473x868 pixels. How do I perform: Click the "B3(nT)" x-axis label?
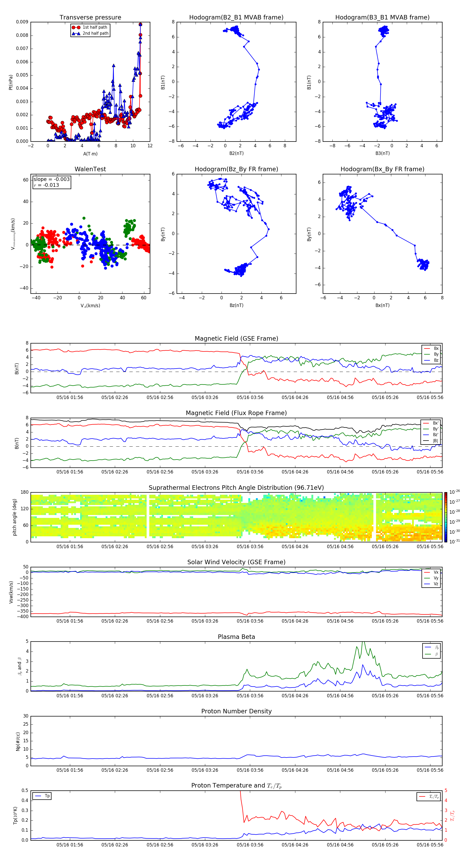pos(382,153)
